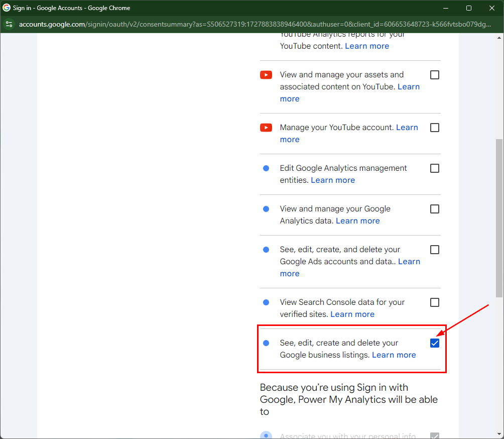Uncheck the Google business listings permission
The width and height of the screenshot is (504, 439).
435,343
